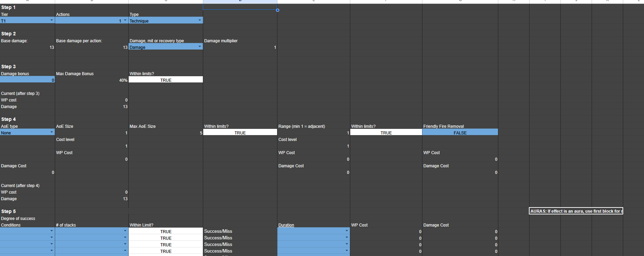The image size is (644, 256).
Task: Select the 'Step 5' heading cell
Action: tap(8, 211)
